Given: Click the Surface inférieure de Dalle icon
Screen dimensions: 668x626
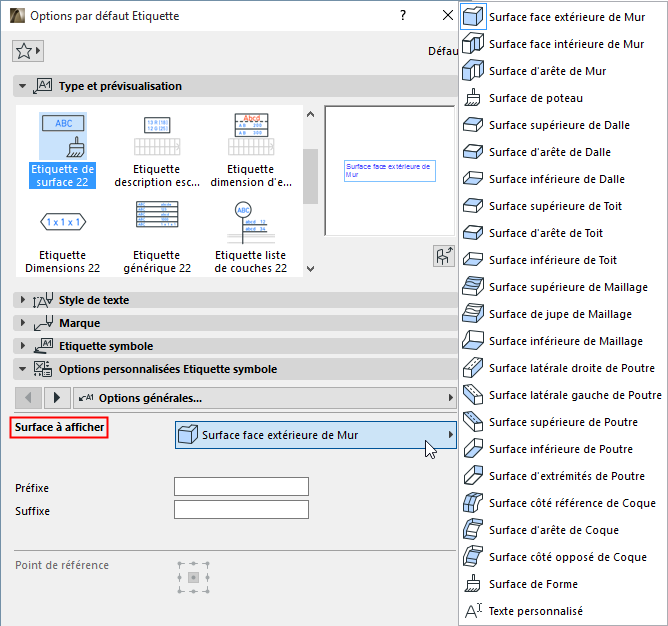Looking at the screenshot, I should point(472,179).
